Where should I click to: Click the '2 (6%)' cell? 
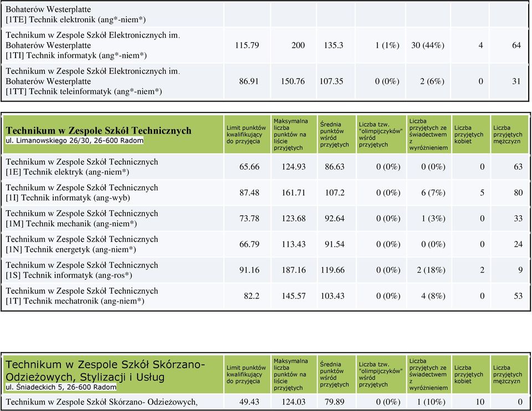432,81
